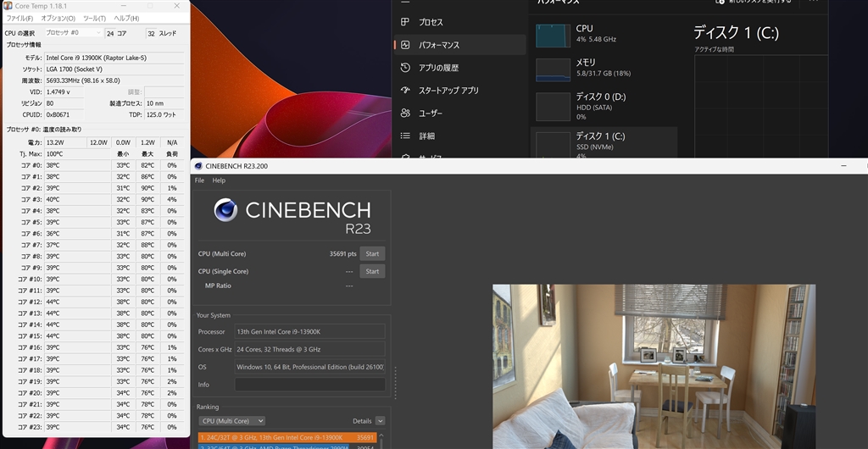
Task: Click the 35691 pts multi core score
Action: pyautogui.click(x=342, y=254)
